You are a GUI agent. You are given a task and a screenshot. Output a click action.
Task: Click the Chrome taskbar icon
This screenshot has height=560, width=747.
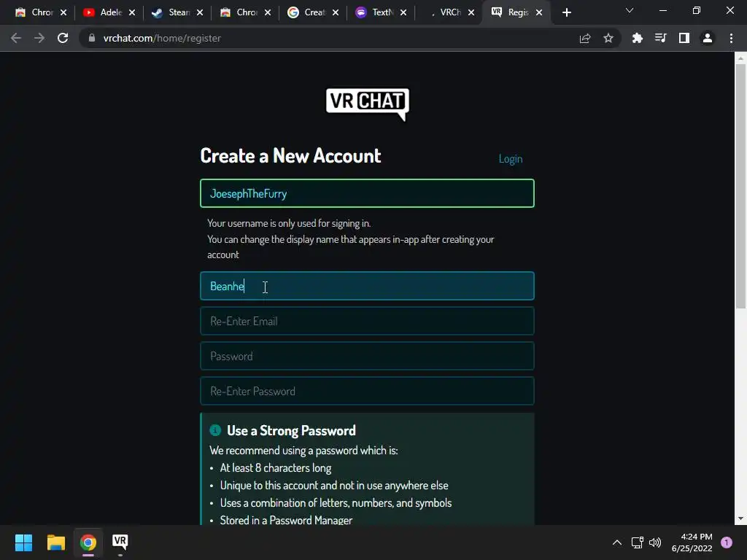(x=88, y=542)
